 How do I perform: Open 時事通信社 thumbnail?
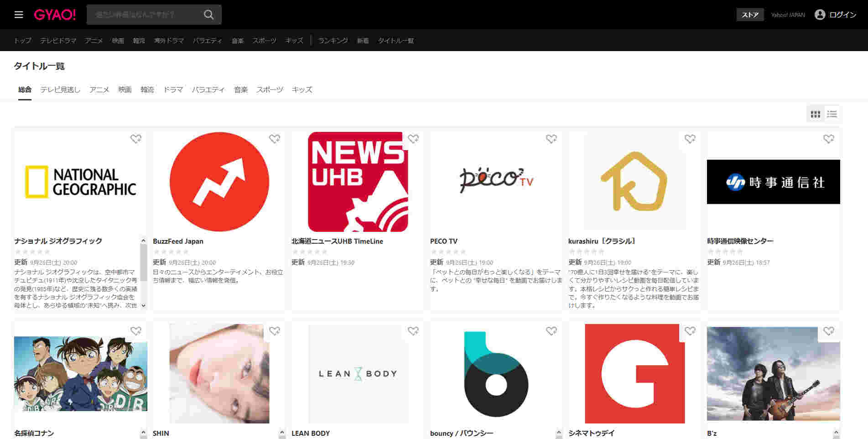(774, 182)
